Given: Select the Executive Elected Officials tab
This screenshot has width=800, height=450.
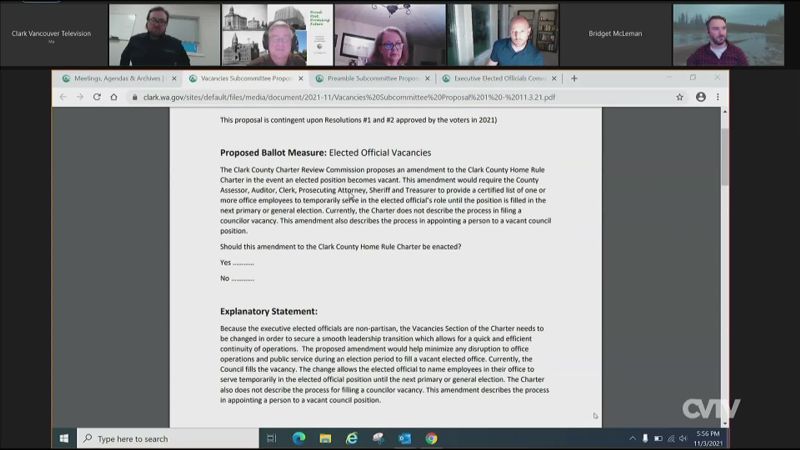Looking at the screenshot, I should click(494, 78).
